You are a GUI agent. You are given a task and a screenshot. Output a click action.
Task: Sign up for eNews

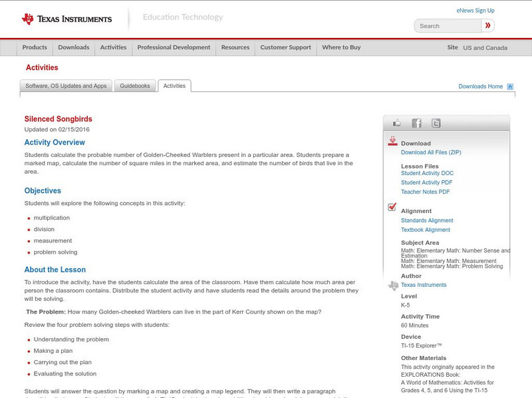tap(475, 10)
